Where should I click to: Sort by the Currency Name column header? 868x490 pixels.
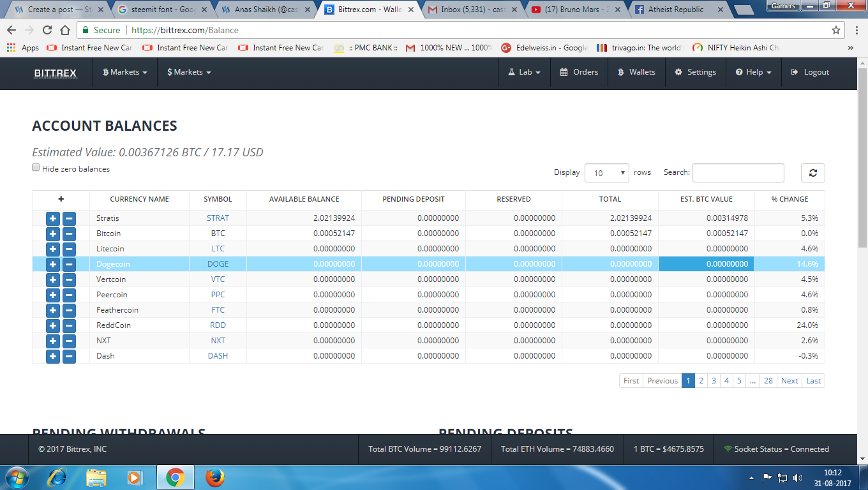[139, 199]
